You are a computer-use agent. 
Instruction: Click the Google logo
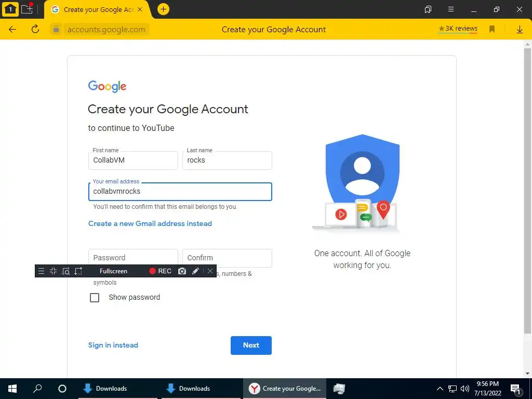(107, 86)
